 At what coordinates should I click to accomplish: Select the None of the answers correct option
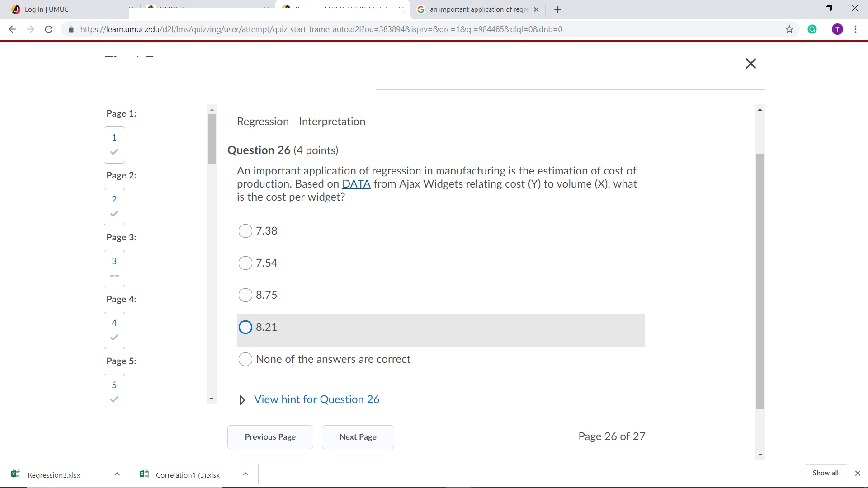point(245,359)
